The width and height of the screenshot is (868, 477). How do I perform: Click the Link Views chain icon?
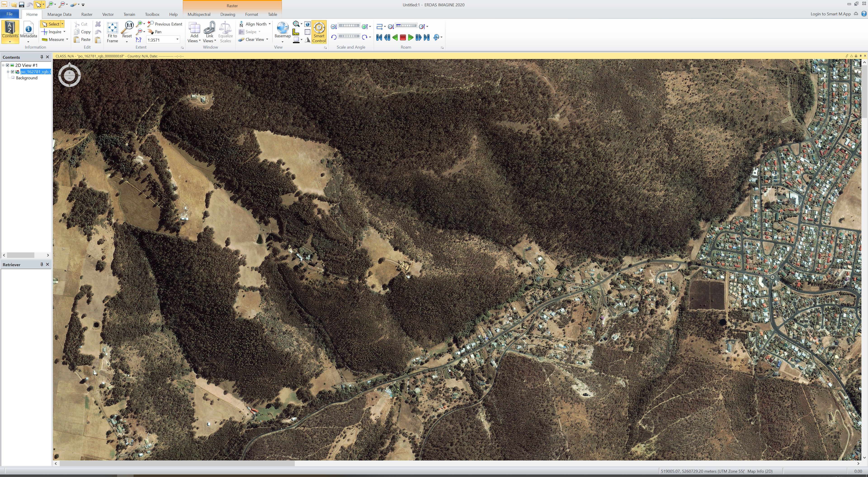tap(209, 28)
